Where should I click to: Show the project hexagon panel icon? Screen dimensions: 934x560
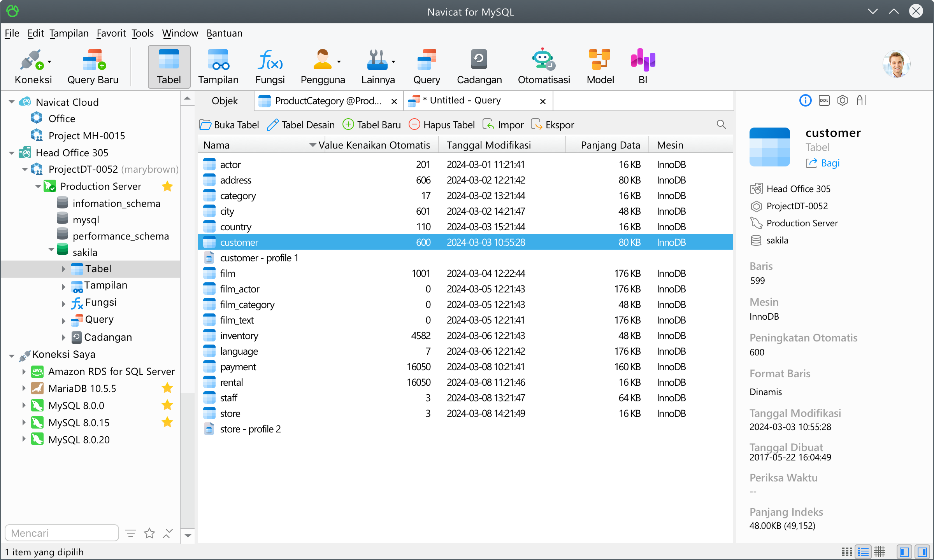coord(843,101)
